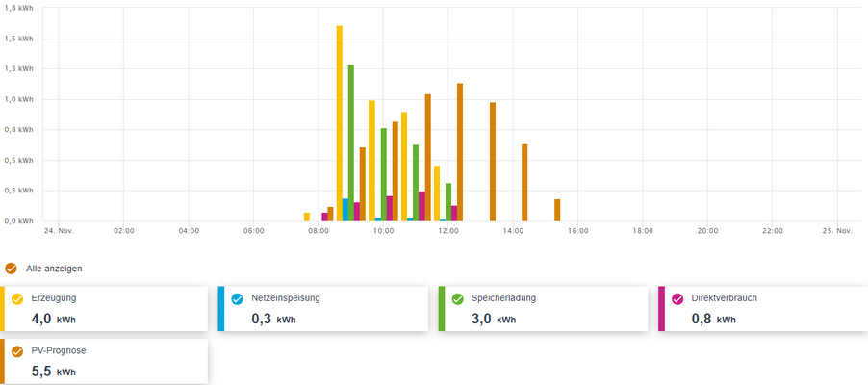Select the orange forecast bar near 14:00

(x=524, y=182)
